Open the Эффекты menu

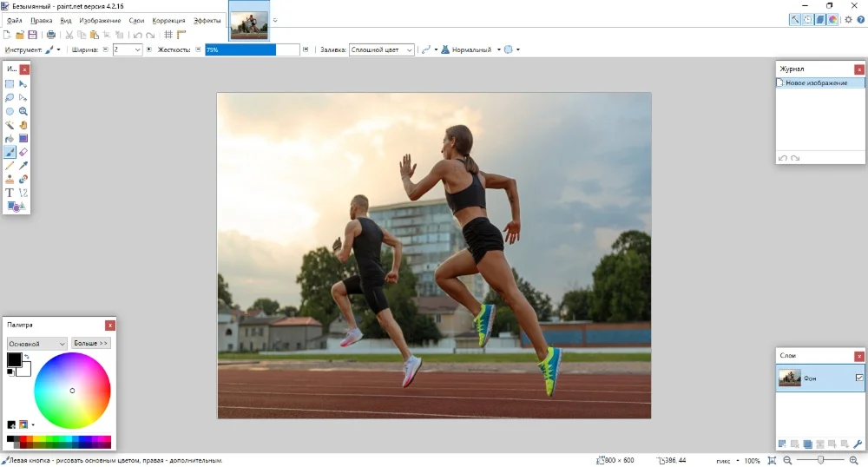tap(207, 20)
